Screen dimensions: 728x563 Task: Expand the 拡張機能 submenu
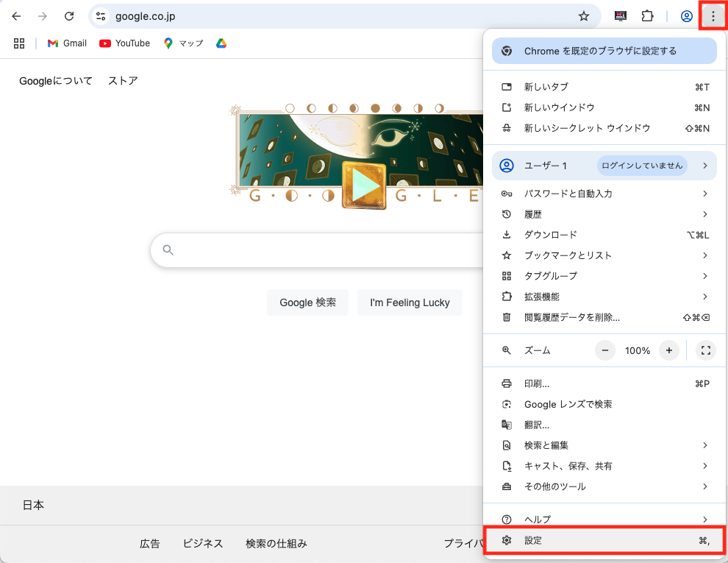(604, 297)
